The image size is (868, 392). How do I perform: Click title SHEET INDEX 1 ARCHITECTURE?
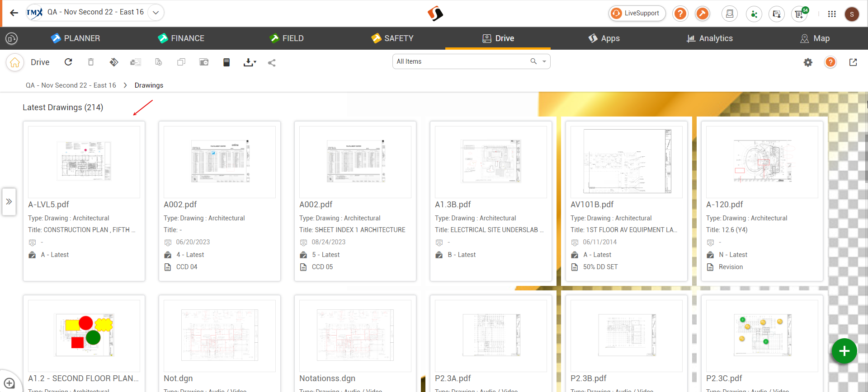coord(360,230)
